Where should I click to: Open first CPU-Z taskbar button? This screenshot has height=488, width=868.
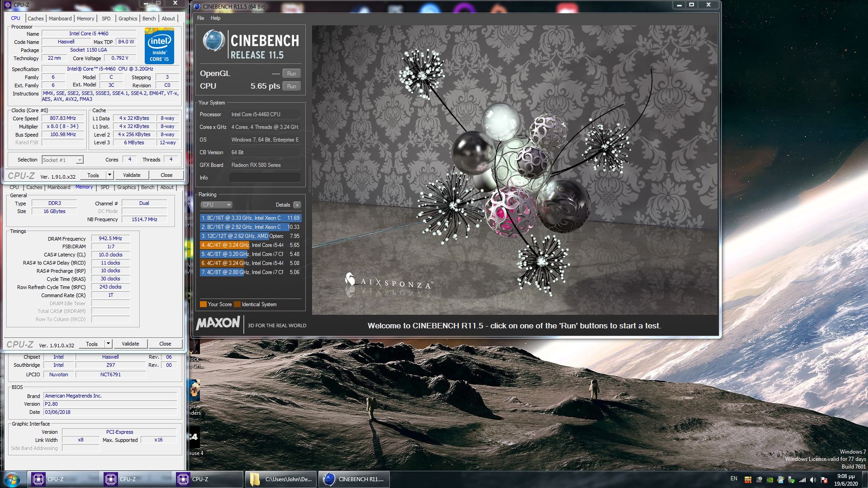(63, 479)
